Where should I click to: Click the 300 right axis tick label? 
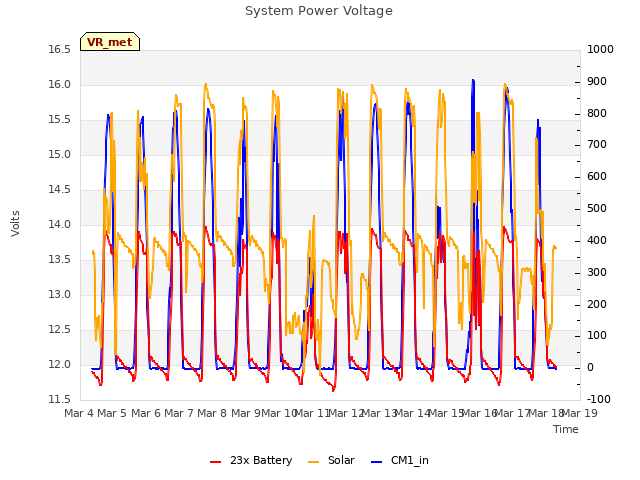coord(597,272)
